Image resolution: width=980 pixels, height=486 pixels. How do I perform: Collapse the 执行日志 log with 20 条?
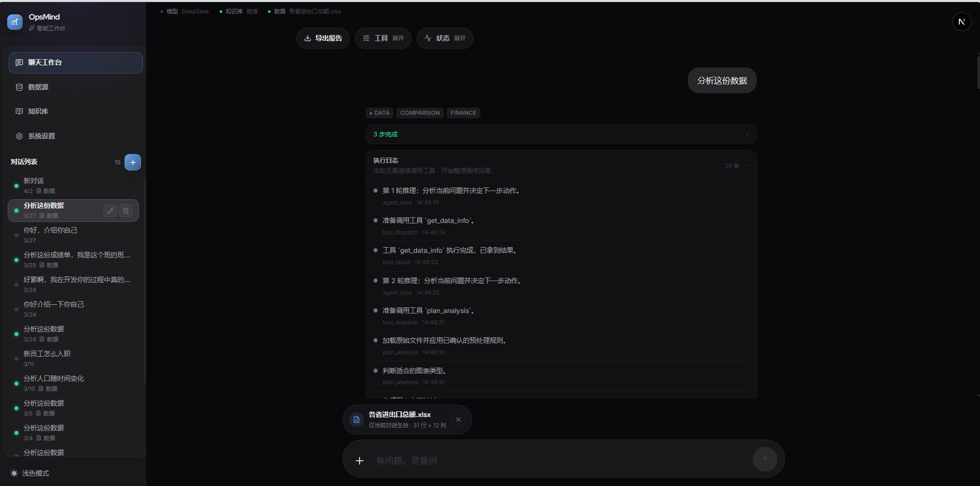click(746, 166)
